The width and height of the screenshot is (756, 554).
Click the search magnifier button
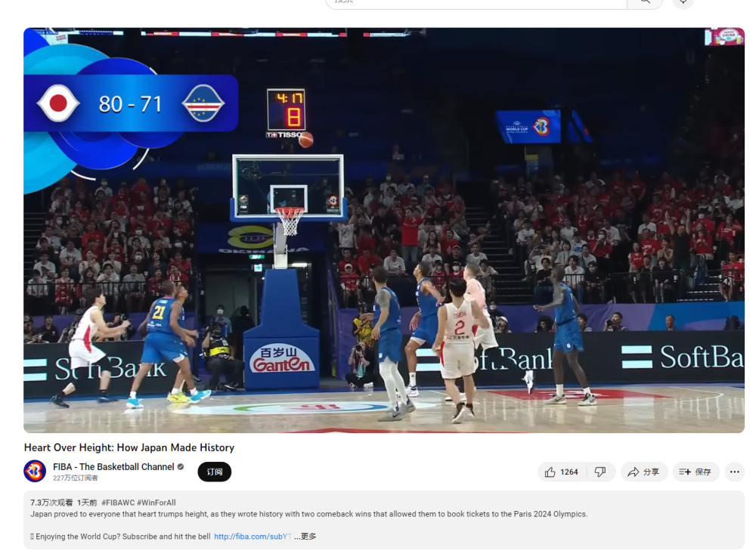645,2
